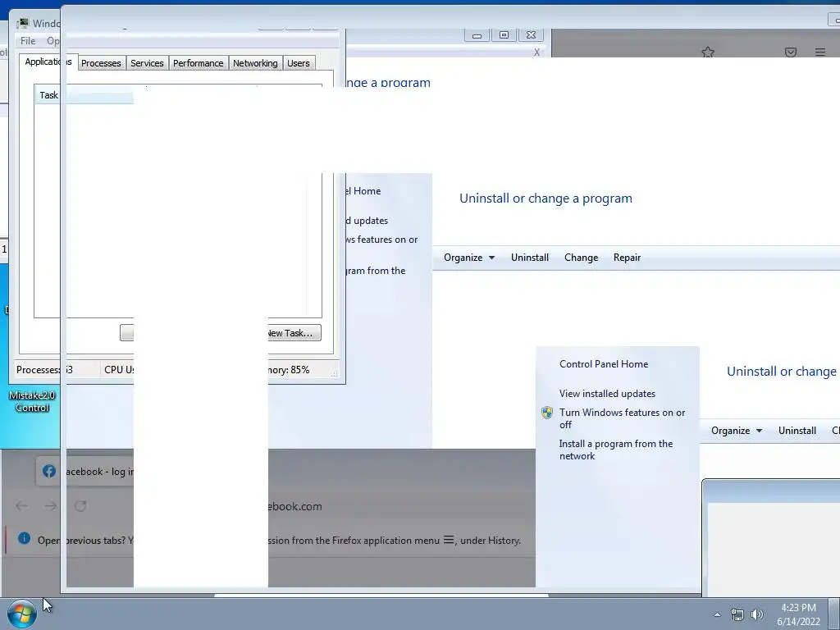The height and width of the screenshot is (630, 840).
Task: Switch to the Processes tab
Action: click(101, 62)
